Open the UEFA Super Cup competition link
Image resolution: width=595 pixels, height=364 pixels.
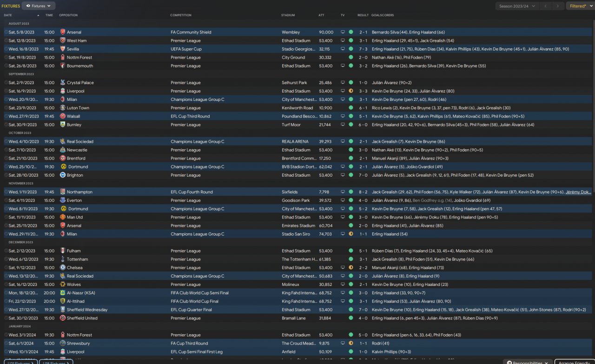[x=186, y=49]
